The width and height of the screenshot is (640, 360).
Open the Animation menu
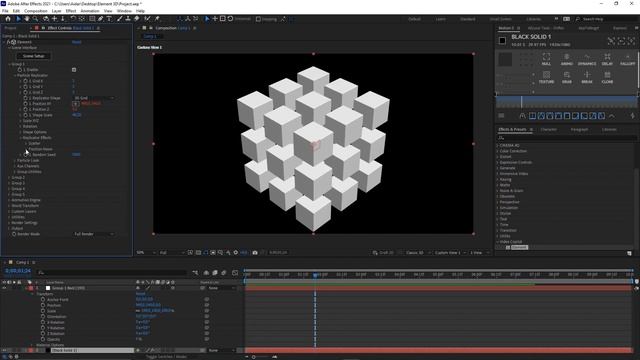[x=90, y=11]
